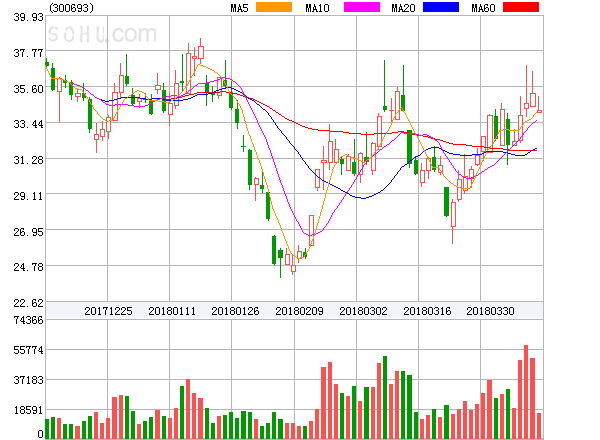Image resolution: width=600 pixels, height=440 pixels.
Task: Click the MA5 legend label
Action: (x=240, y=8)
